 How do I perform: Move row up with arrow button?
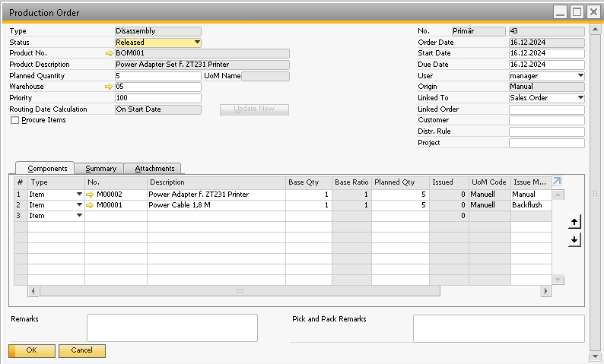574,221
